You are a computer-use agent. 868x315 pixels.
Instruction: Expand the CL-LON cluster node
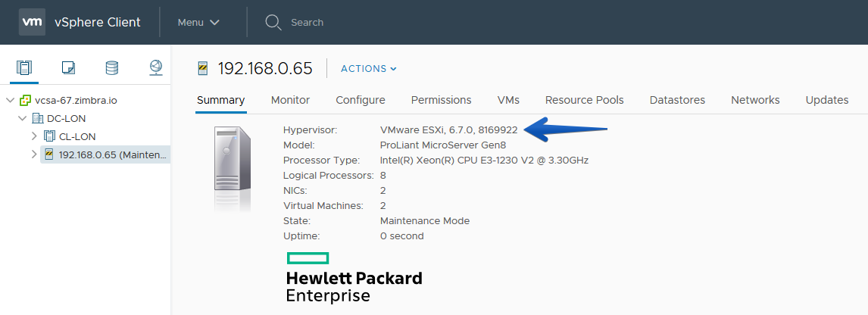tap(34, 136)
